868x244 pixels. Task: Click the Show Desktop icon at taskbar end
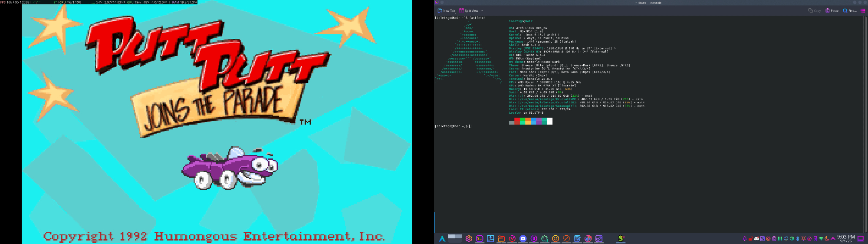861,238
